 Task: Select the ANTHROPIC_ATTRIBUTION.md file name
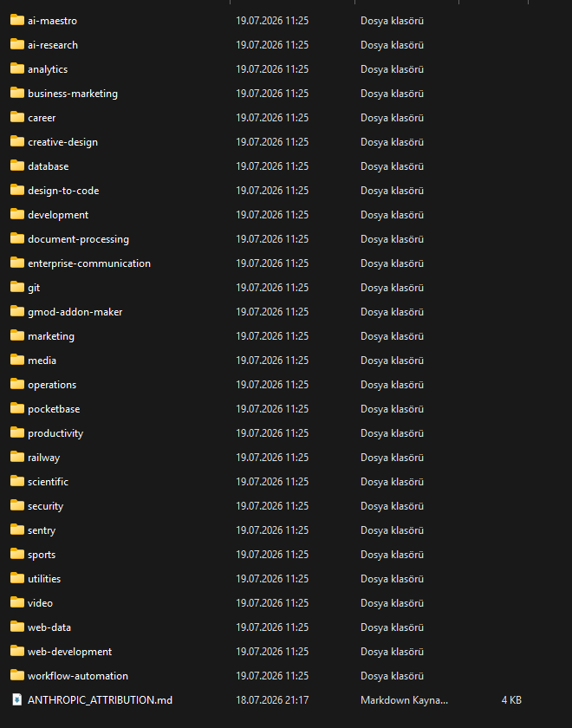100,700
